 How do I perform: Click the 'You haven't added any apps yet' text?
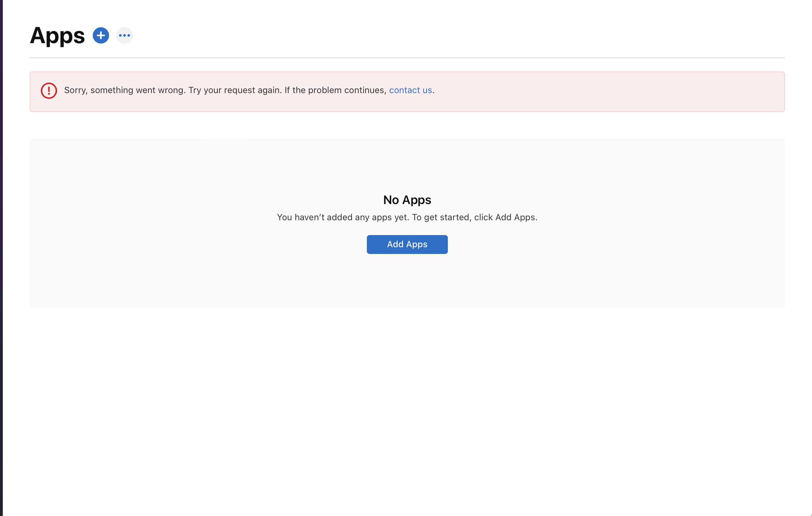(342, 217)
